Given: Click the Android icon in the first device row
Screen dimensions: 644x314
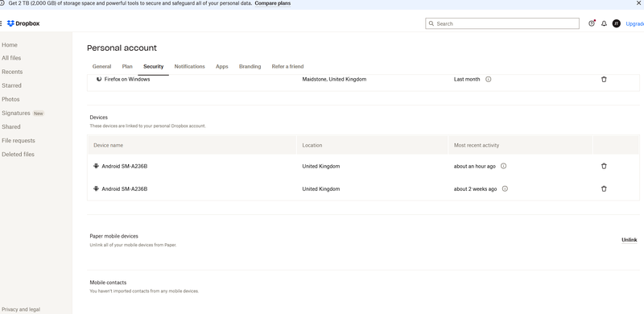Looking at the screenshot, I should [96, 166].
